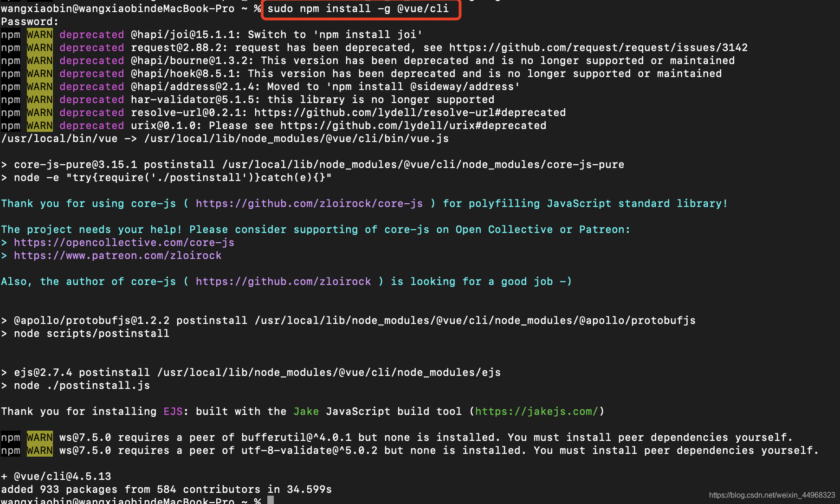The image size is (840, 504).
Task: Open the patreon.com/zloirock link
Action: pyautogui.click(x=117, y=256)
